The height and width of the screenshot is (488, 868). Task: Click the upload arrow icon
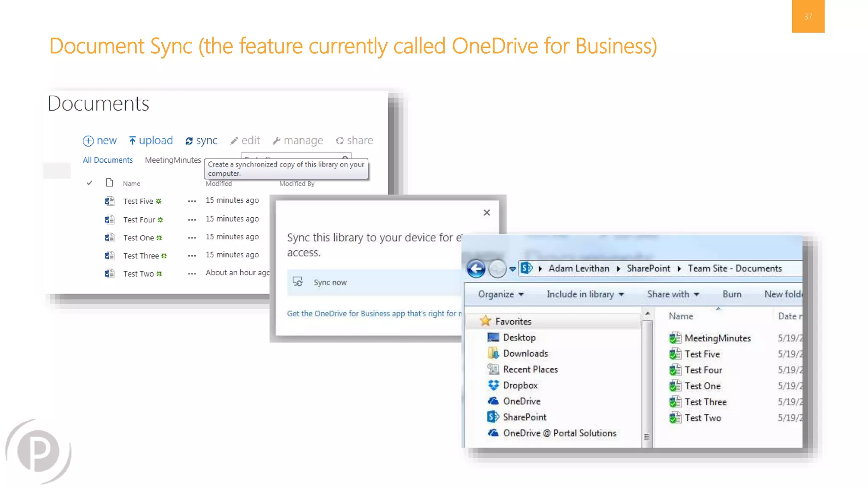132,140
